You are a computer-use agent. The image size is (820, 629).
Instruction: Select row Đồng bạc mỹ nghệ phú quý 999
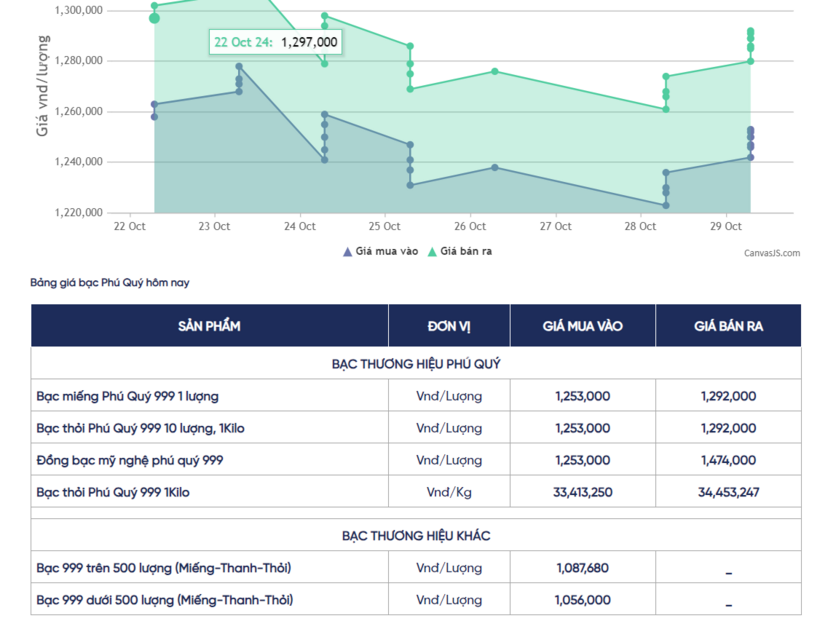(416, 460)
